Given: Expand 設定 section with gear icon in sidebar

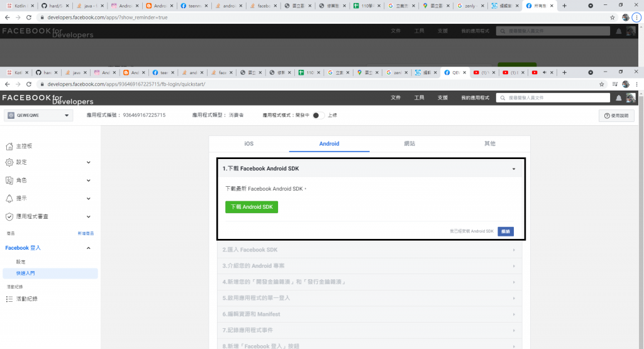Looking at the screenshot, I should point(48,163).
